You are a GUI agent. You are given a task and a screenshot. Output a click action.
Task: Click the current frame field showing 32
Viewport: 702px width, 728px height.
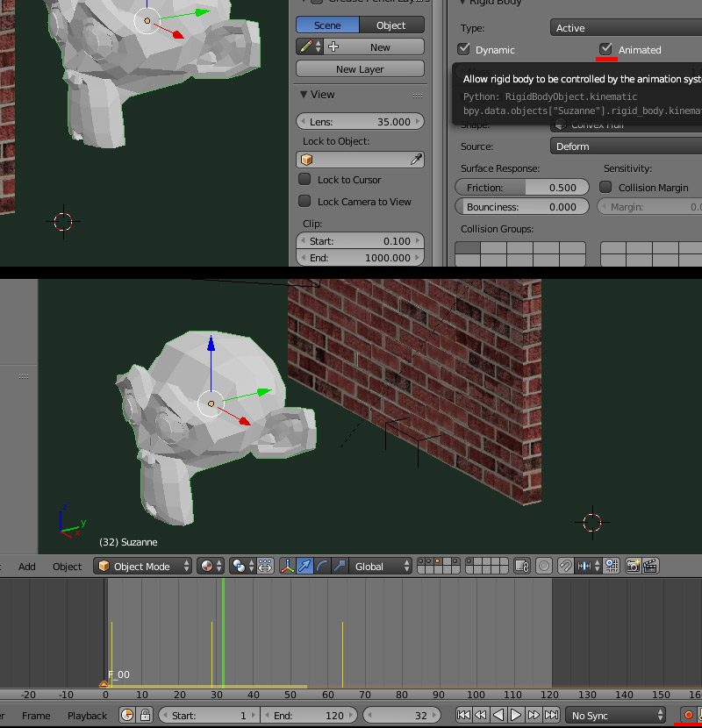click(x=401, y=715)
